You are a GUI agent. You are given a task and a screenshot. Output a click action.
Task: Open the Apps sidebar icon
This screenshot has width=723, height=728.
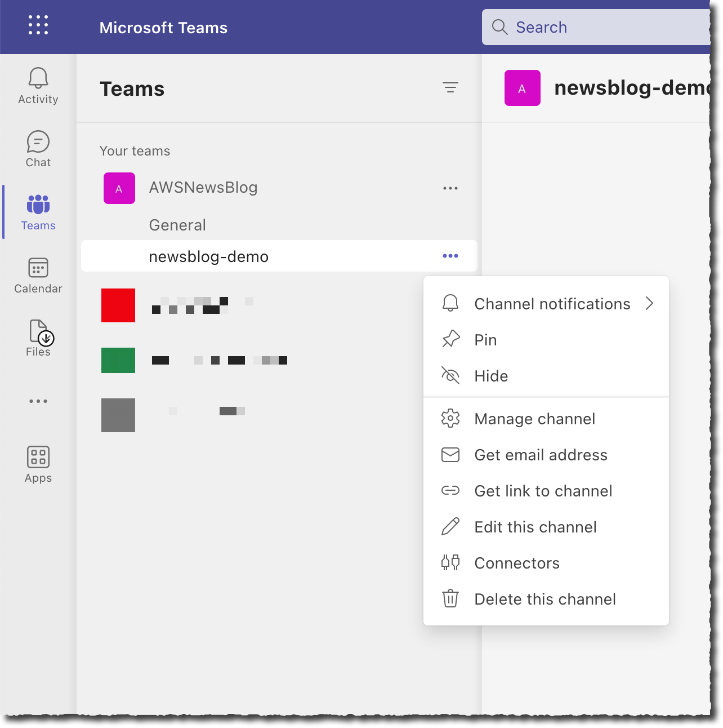click(x=38, y=464)
